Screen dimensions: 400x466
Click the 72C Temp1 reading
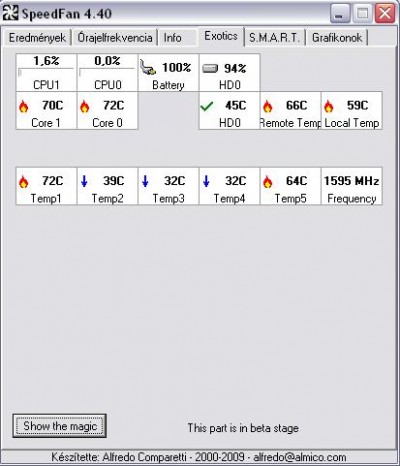point(52,181)
